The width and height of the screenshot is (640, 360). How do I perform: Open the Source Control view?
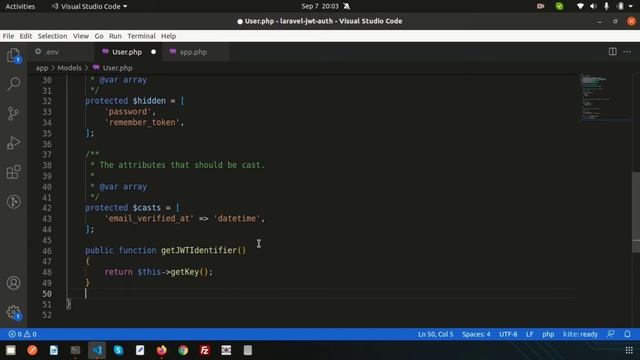tap(13, 113)
